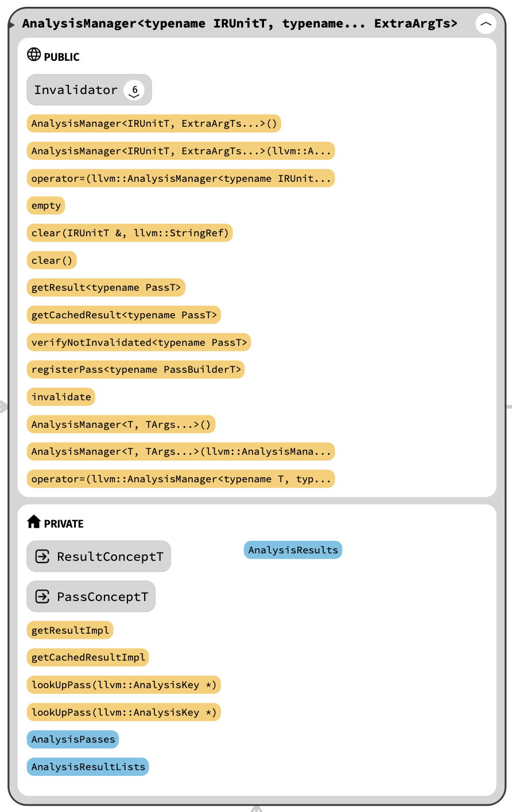
Task: Select the getCachedResultImpl method
Action: 88,657
